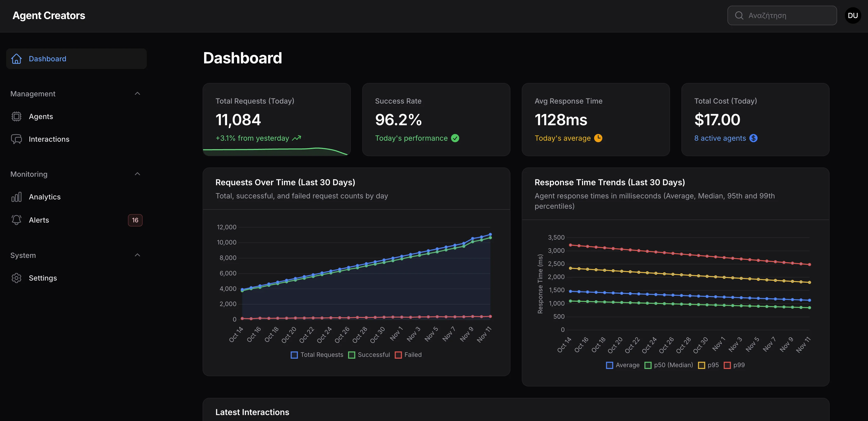The height and width of the screenshot is (421, 868).
Task: Click the Alerts bell icon
Action: 16,220
